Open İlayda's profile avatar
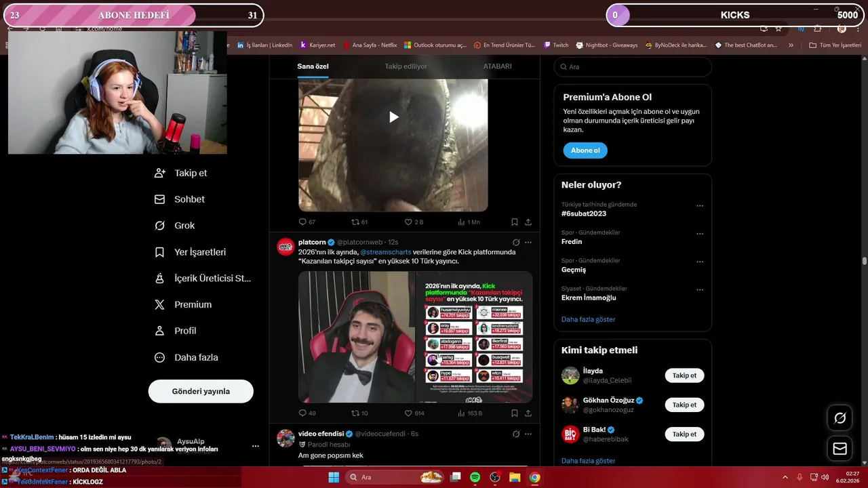The image size is (868, 488). (570, 375)
